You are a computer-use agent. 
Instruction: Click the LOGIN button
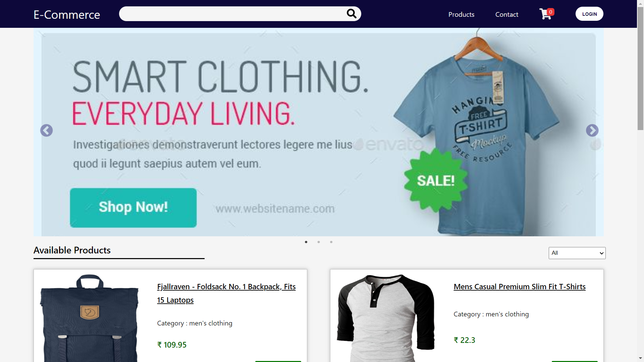tap(589, 14)
